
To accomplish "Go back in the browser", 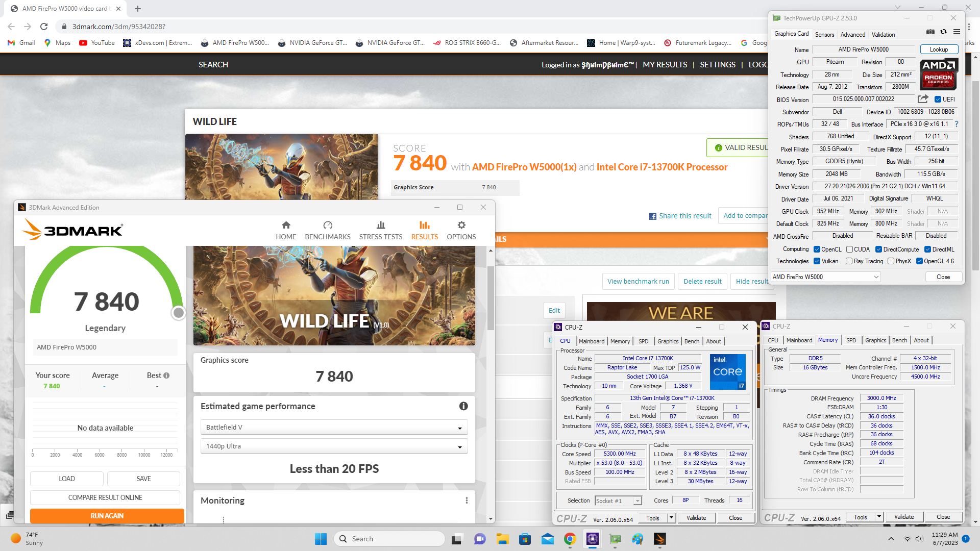I will (11, 27).
